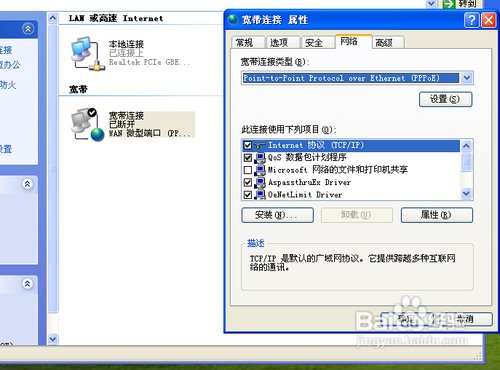Select 'Internet 协议 (TCP/IP)' list row text

pos(316,145)
